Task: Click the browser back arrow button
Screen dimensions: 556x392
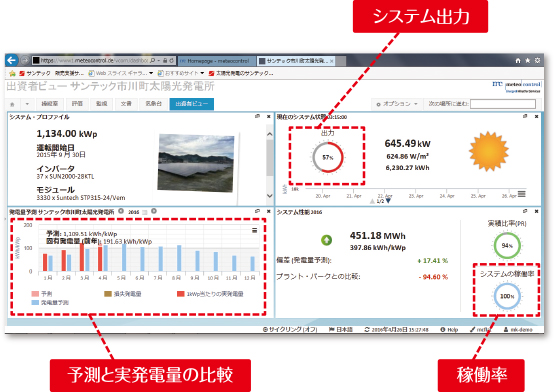Action: pyautogui.click(x=12, y=60)
